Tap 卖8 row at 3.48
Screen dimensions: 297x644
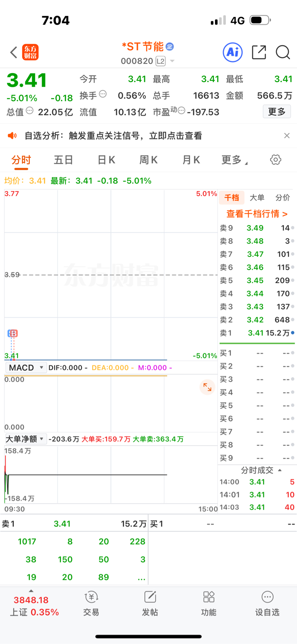(x=257, y=241)
